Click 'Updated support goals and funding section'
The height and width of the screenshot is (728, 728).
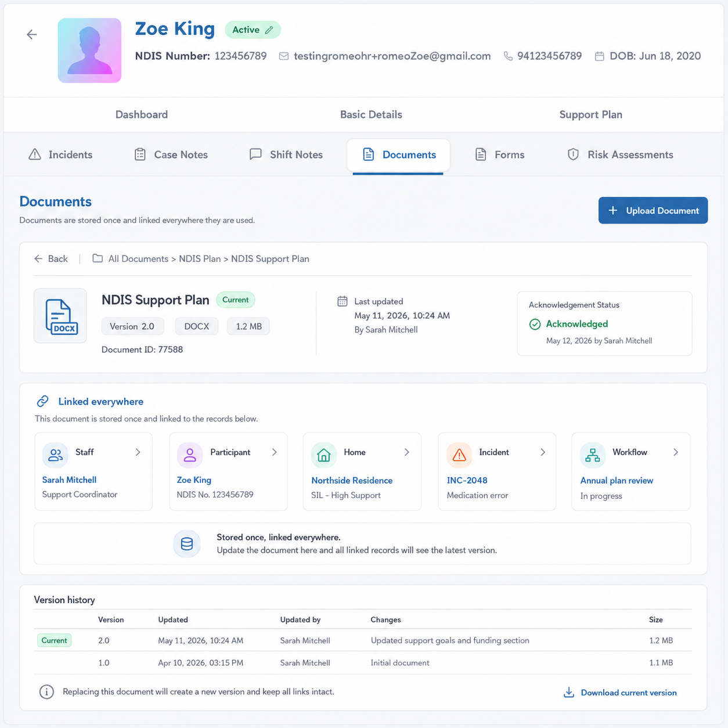tap(450, 640)
